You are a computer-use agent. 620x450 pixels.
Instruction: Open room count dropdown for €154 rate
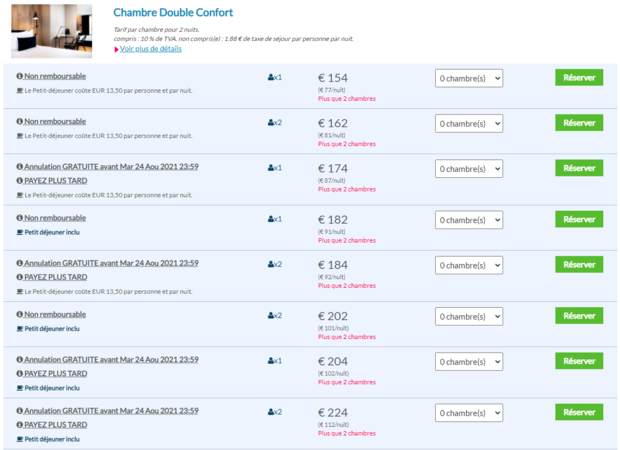469,78
